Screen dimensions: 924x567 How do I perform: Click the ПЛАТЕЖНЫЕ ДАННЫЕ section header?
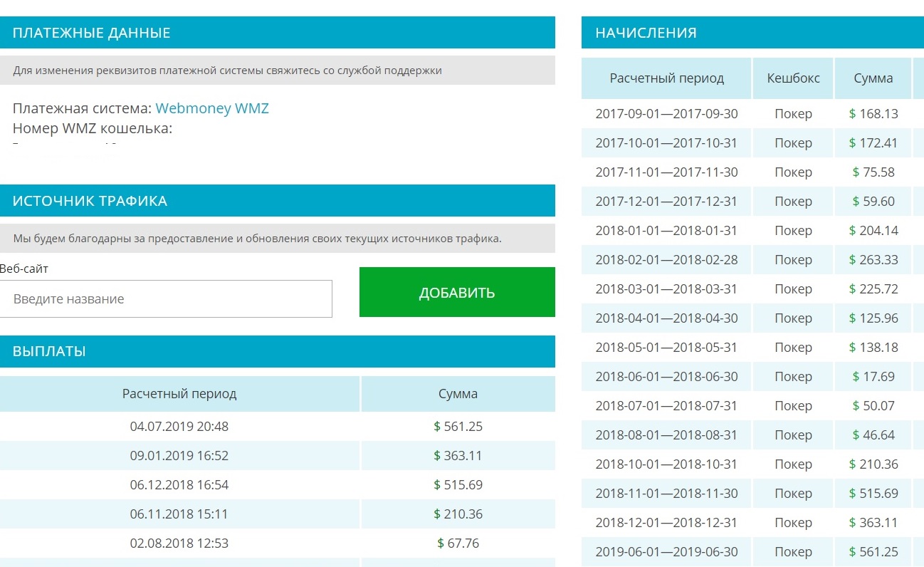tap(278, 33)
